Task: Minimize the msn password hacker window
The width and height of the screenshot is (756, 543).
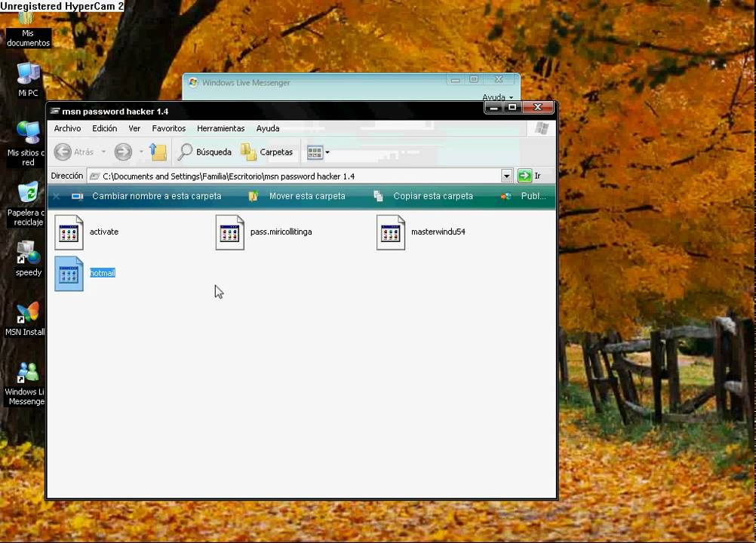Action: coord(493,107)
